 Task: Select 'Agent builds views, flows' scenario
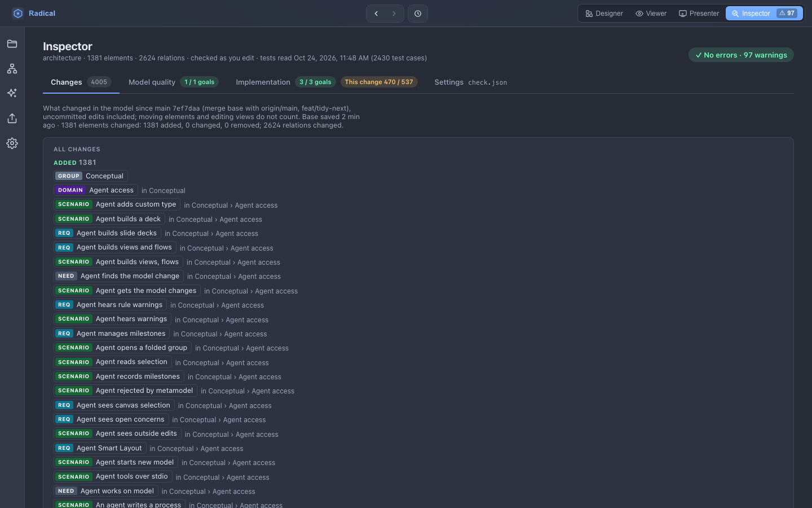(x=118, y=262)
